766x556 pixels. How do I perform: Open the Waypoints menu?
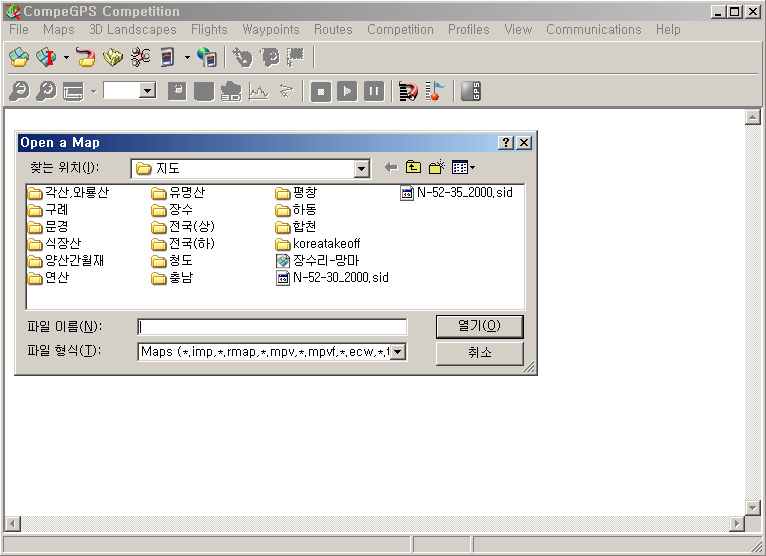point(271,29)
